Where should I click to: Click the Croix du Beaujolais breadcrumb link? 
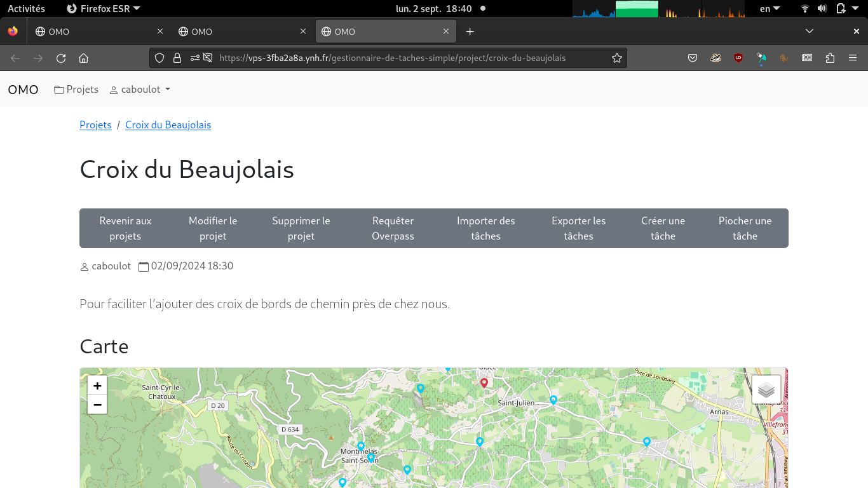[168, 125]
